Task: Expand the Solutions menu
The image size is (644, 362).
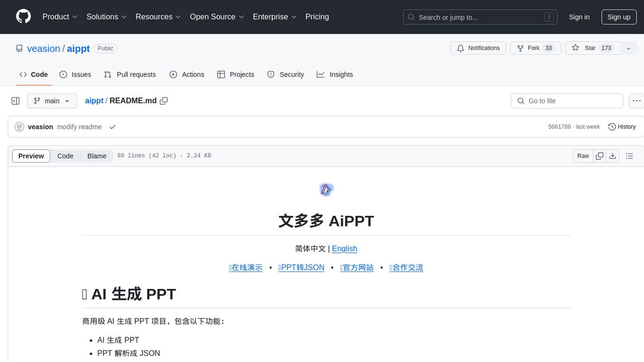Action: [107, 17]
